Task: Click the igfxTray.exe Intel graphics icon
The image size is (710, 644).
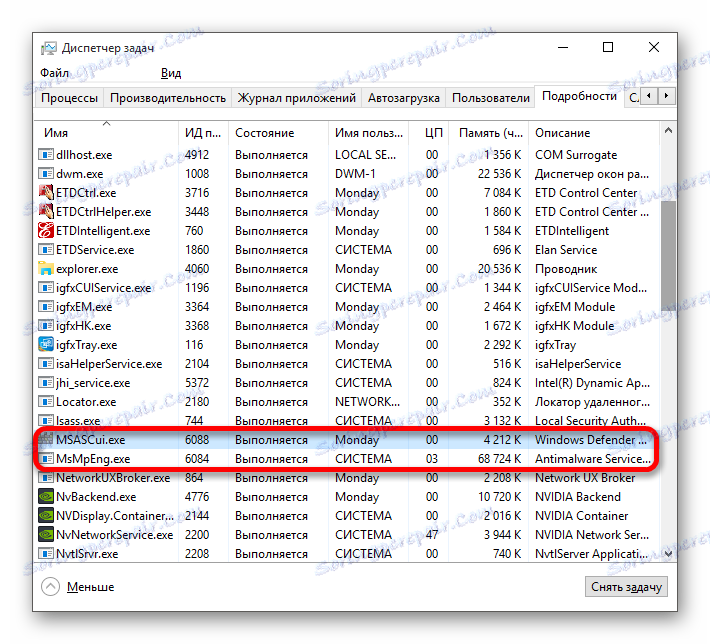Action: (x=46, y=345)
